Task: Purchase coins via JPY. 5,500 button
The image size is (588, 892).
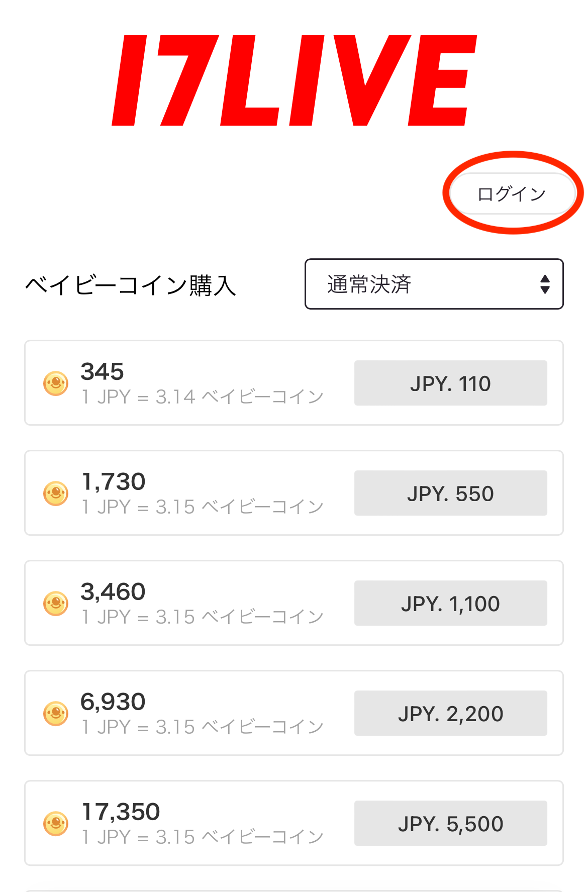Action: [x=450, y=824]
